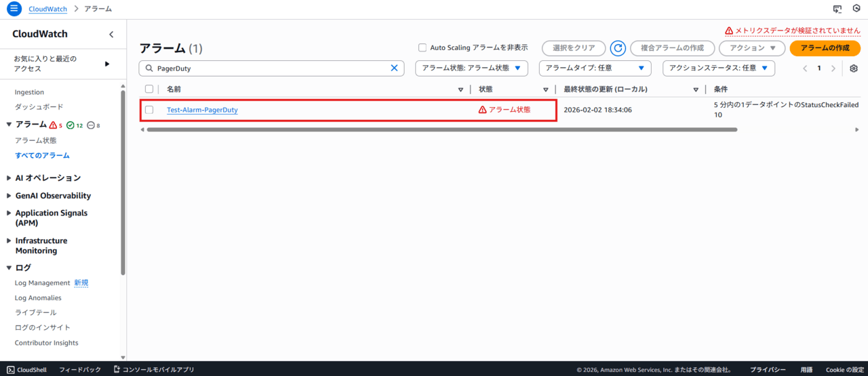Open the Test-Alarm-PagerDuty alarm link
This screenshot has height=376, width=868.
tap(202, 110)
